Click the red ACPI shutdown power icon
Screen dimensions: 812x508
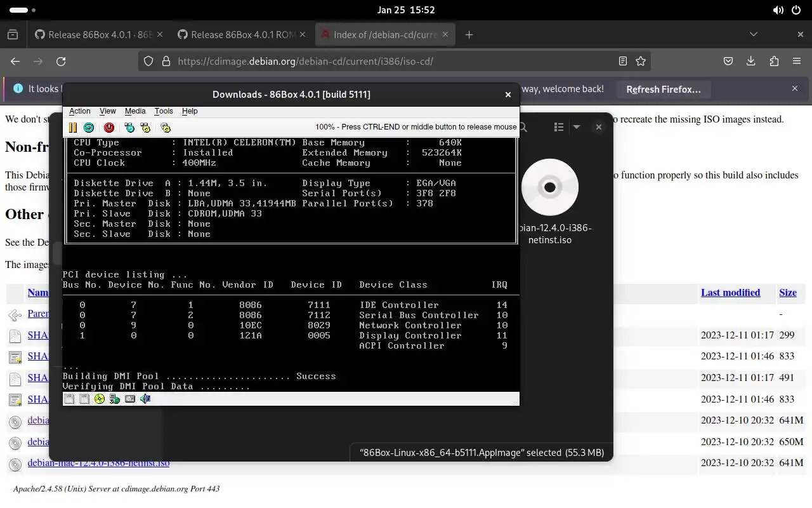(x=109, y=128)
